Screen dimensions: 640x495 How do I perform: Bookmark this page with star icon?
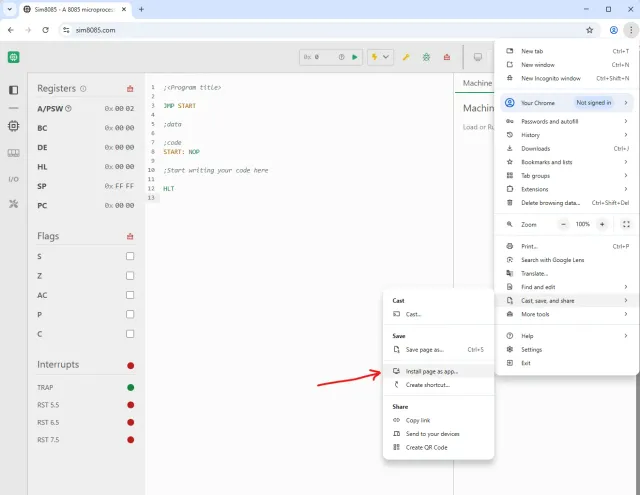pos(589,30)
